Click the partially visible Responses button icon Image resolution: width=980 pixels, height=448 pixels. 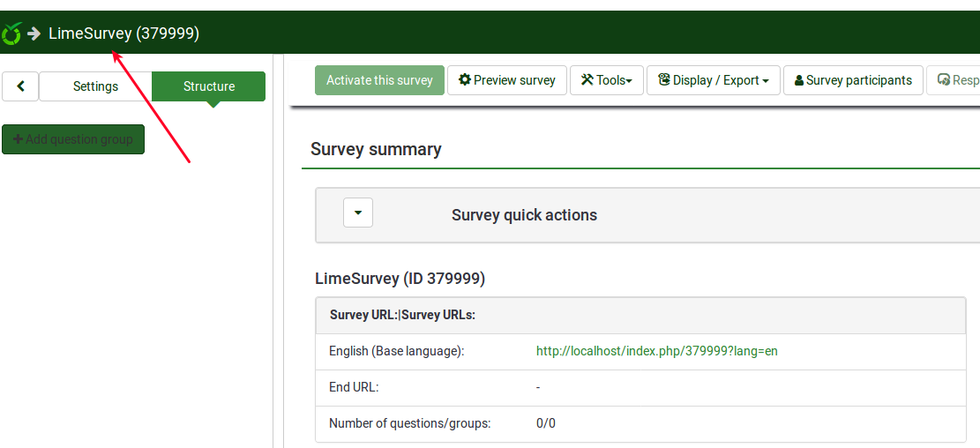coord(944,80)
